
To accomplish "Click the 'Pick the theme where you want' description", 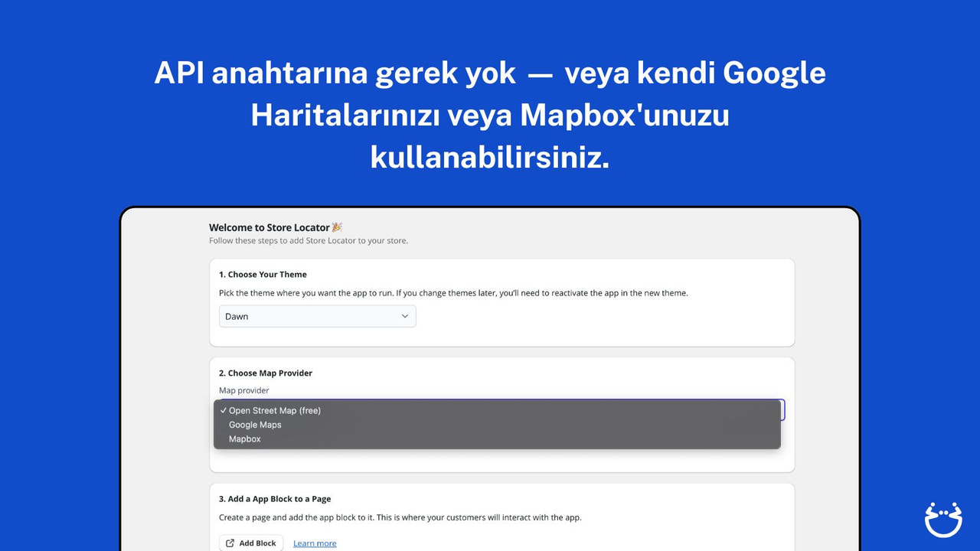I will click(453, 293).
